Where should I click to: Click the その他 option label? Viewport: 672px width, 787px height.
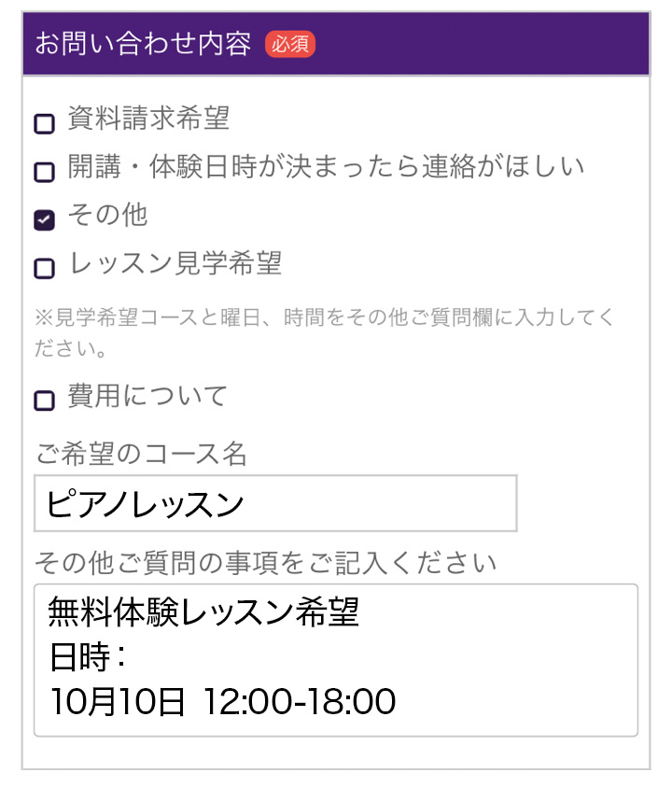[108, 215]
